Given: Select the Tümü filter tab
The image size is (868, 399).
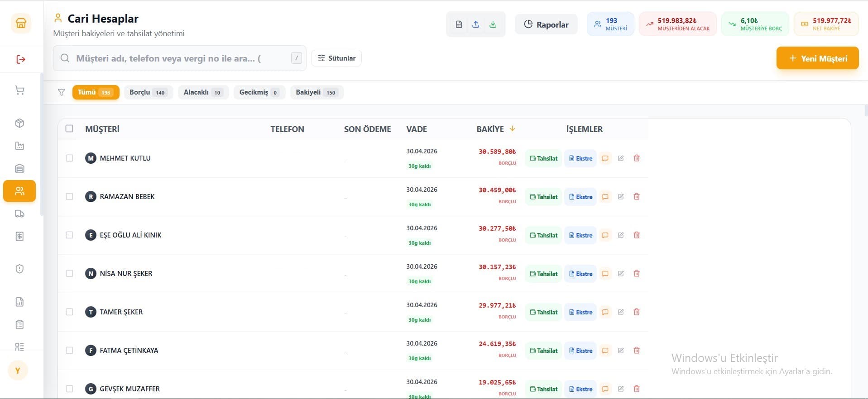Looking at the screenshot, I should point(96,92).
